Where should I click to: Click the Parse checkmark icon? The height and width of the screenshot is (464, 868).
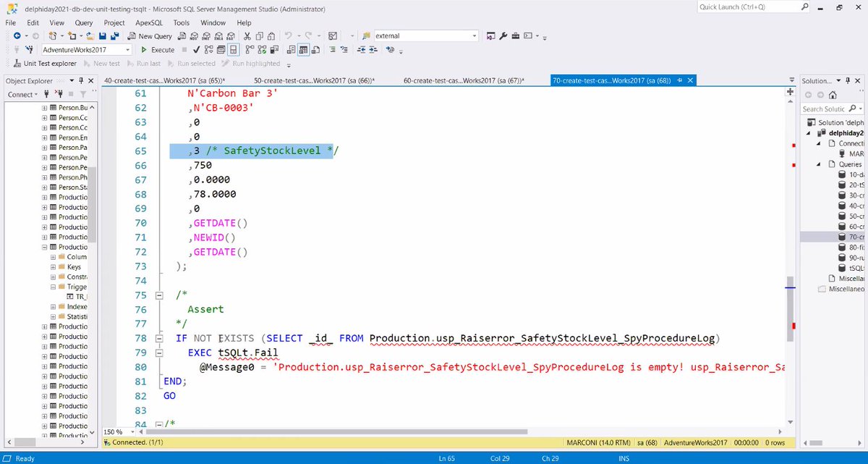coord(197,50)
